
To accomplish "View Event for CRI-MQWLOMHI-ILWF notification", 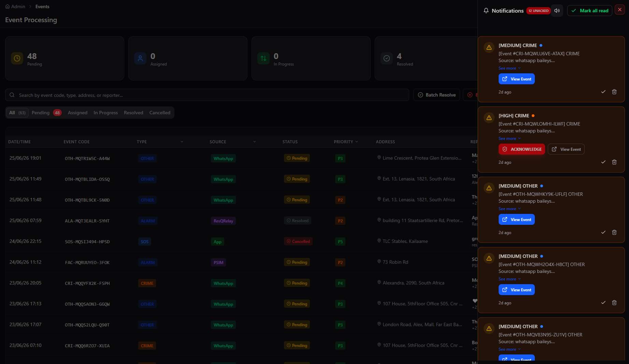I will click(x=566, y=149).
